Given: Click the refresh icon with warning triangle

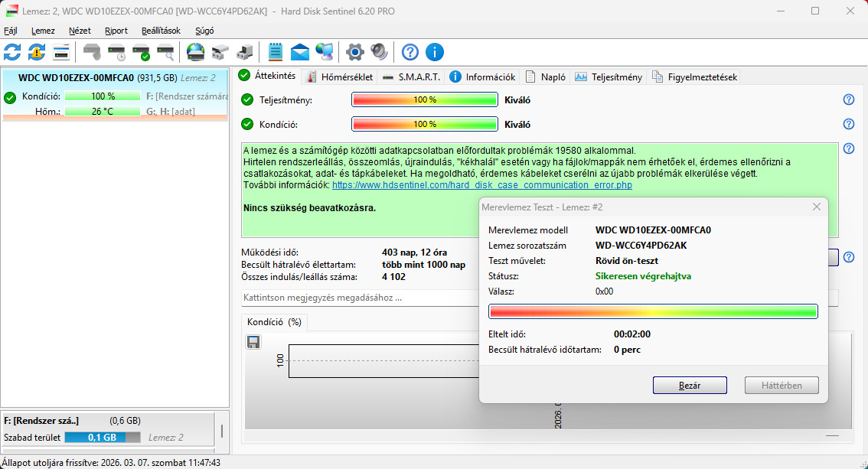Looking at the screenshot, I should pyautogui.click(x=37, y=53).
